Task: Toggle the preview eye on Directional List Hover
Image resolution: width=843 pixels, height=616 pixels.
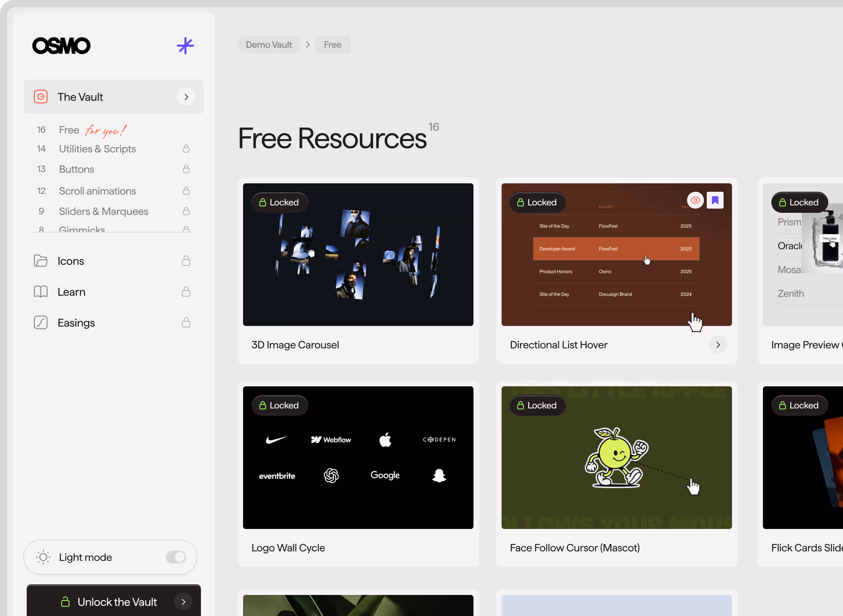Action: 695,201
